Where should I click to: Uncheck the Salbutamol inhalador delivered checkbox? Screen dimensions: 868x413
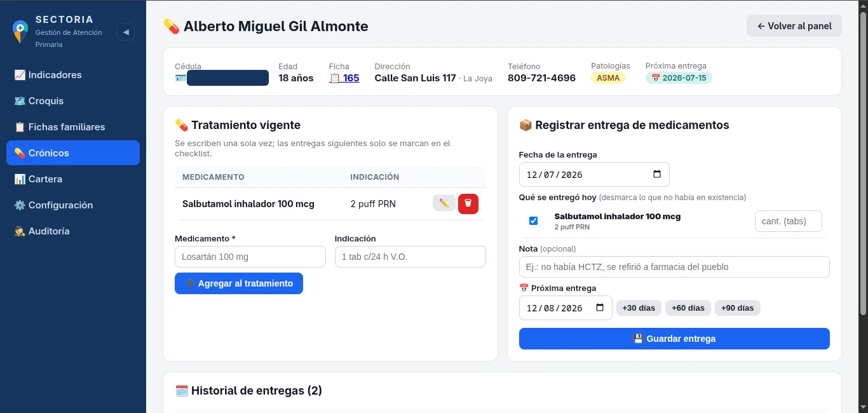tap(533, 221)
